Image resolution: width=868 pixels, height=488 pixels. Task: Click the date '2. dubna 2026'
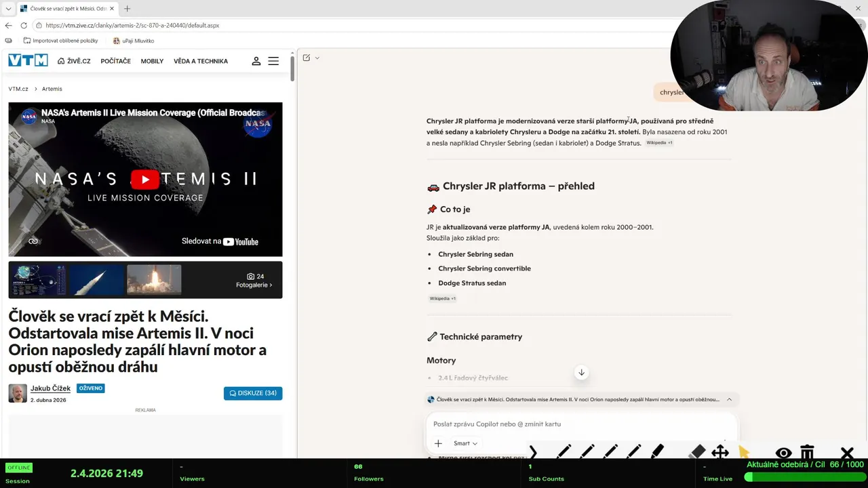point(48,400)
